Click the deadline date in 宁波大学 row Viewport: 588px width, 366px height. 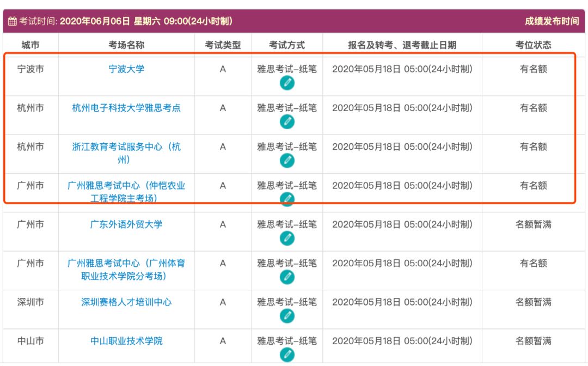coord(402,69)
